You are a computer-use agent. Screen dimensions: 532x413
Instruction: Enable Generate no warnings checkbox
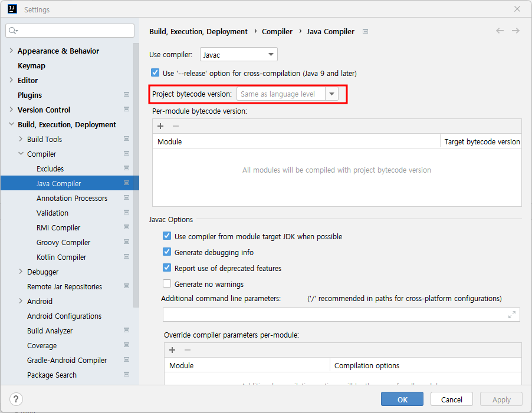pyautogui.click(x=167, y=283)
